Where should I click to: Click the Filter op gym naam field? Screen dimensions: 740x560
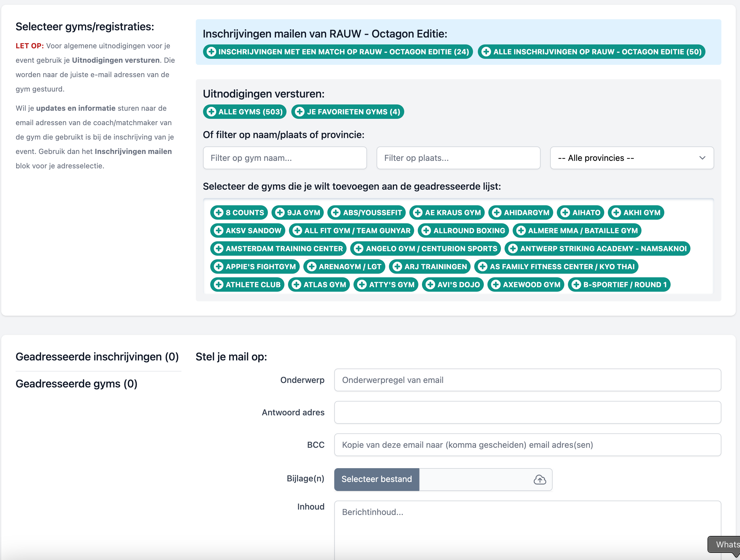[285, 158]
